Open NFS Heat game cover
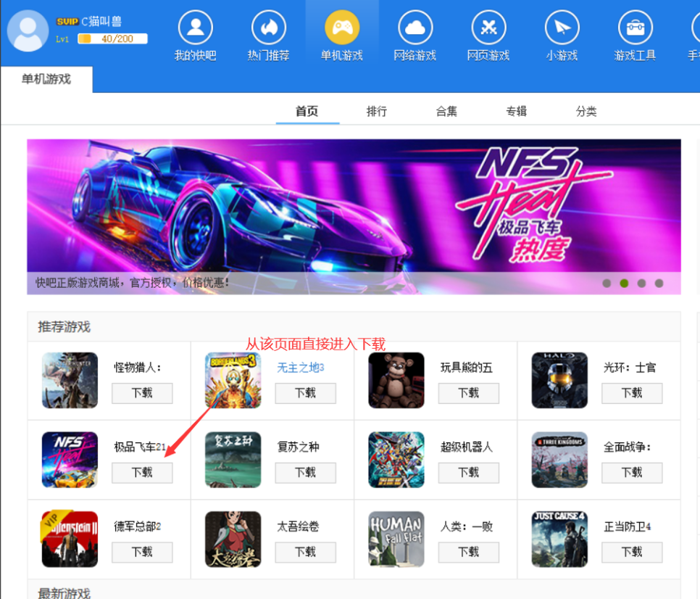Image resolution: width=700 pixels, height=599 pixels. pos(70,460)
